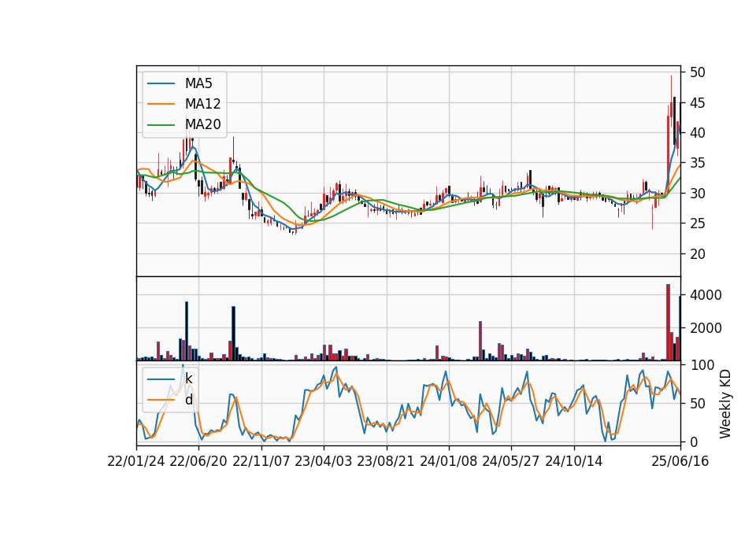Click the green MA20 legend line sample
This screenshot has height=543, width=756.
click(161, 124)
